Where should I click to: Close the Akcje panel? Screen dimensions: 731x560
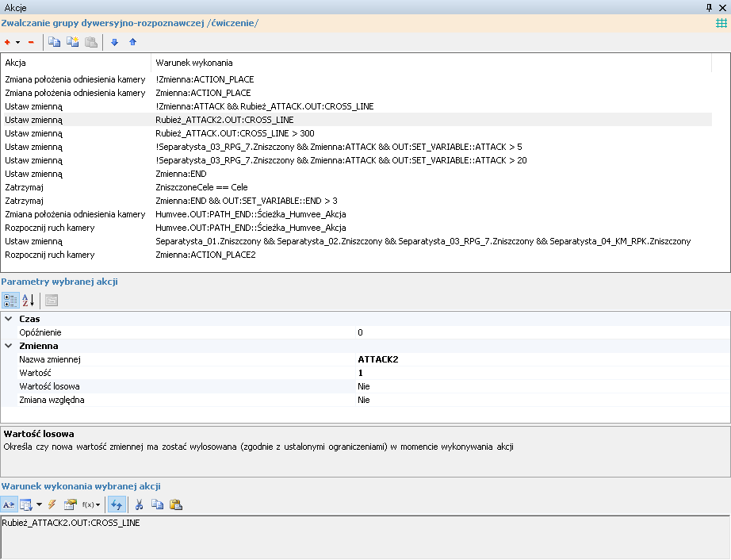722,7
